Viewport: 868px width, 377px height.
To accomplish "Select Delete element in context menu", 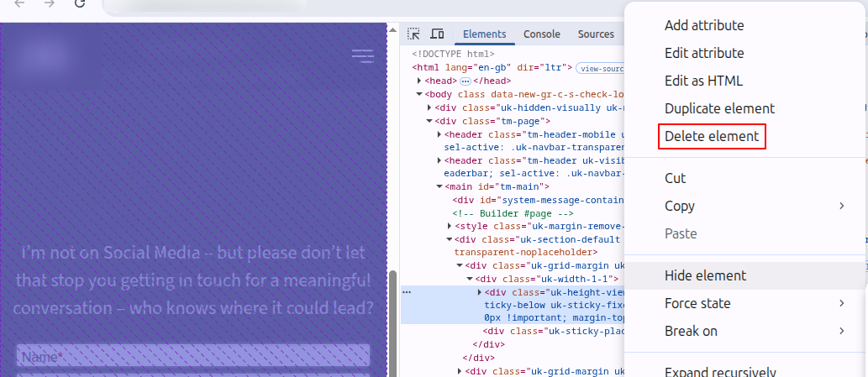I will (x=712, y=136).
